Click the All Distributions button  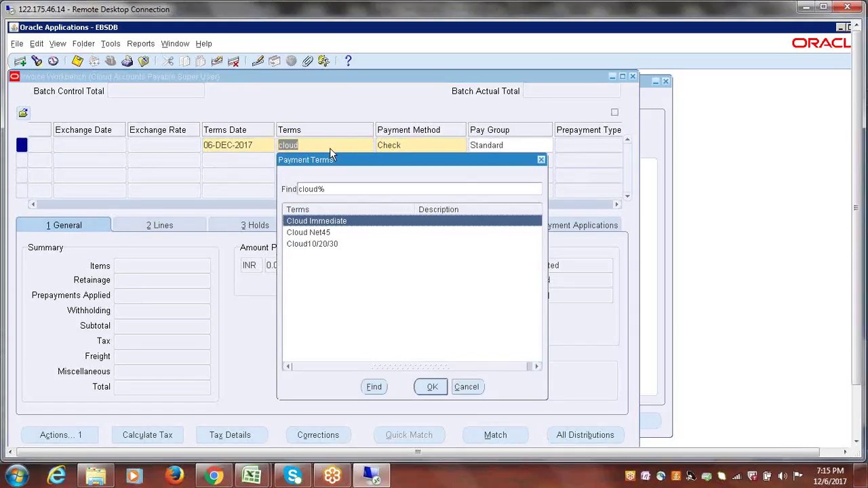(x=585, y=435)
